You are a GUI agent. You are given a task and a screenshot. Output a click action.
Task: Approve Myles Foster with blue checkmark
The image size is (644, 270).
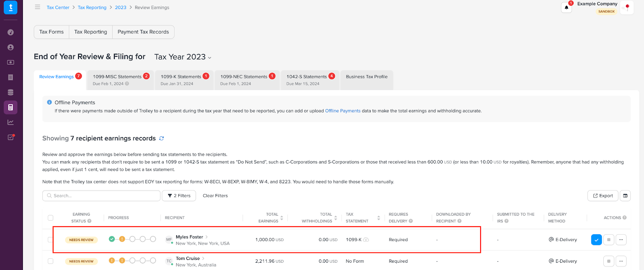point(597,240)
